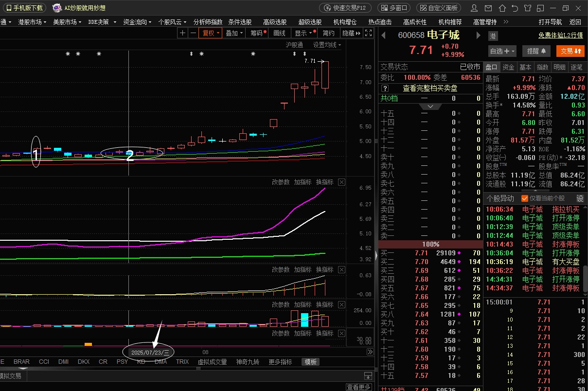Toggle 仅看当前个股 checkbox
Viewport: 588px width, 391px height.
click(524, 198)
